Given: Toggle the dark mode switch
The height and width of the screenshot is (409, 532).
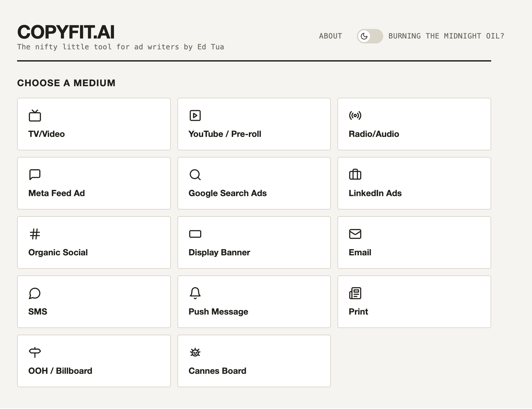Looking at the screenshot, I should (x=370, y=36).
